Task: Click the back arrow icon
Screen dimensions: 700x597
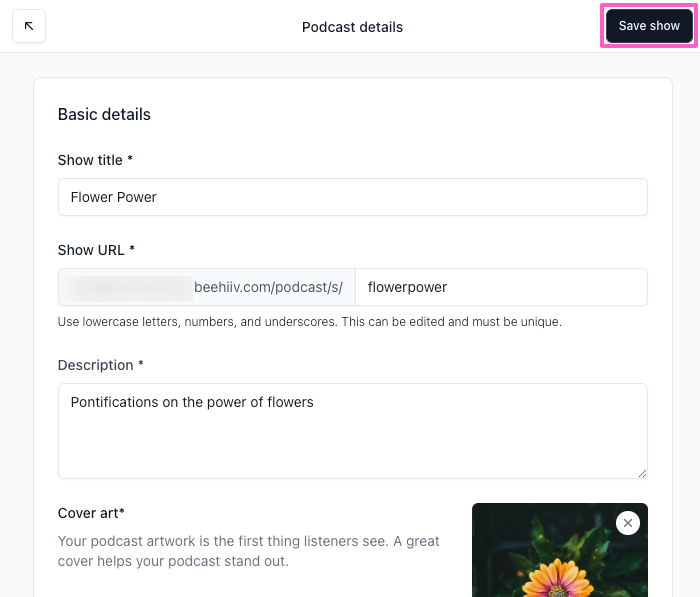Action: 29,26
